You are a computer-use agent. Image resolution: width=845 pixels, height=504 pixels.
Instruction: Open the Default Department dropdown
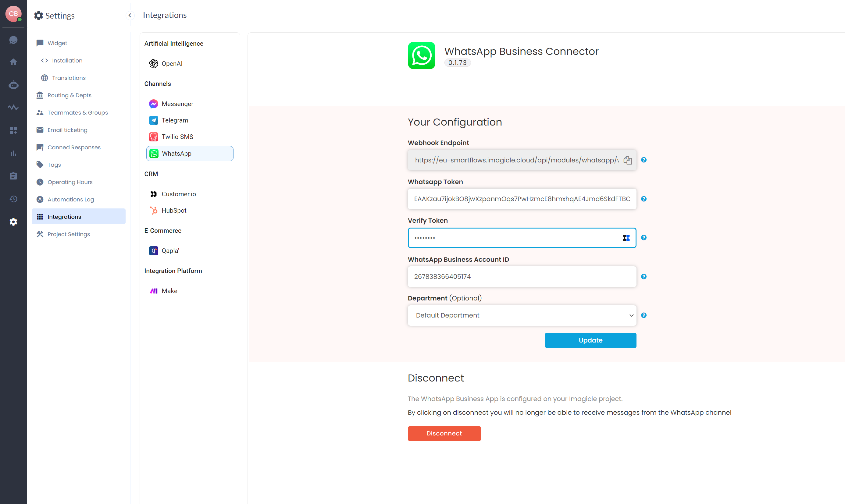tap(522, 315)
